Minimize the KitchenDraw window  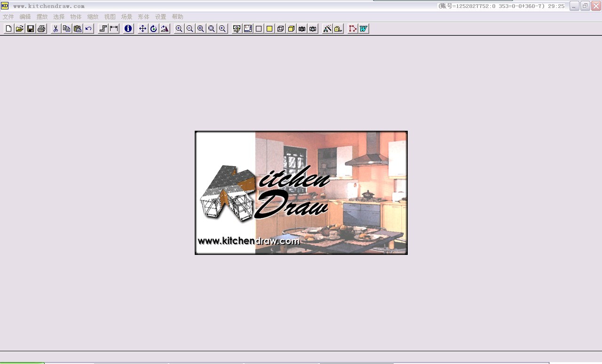pyautogui.click(x=574, y=6)
